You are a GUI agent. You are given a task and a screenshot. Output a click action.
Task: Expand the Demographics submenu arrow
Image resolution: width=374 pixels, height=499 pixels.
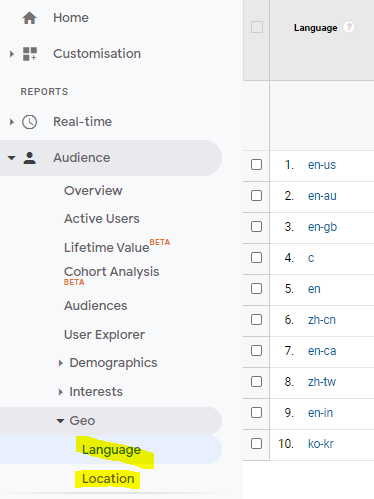point(60,363)
